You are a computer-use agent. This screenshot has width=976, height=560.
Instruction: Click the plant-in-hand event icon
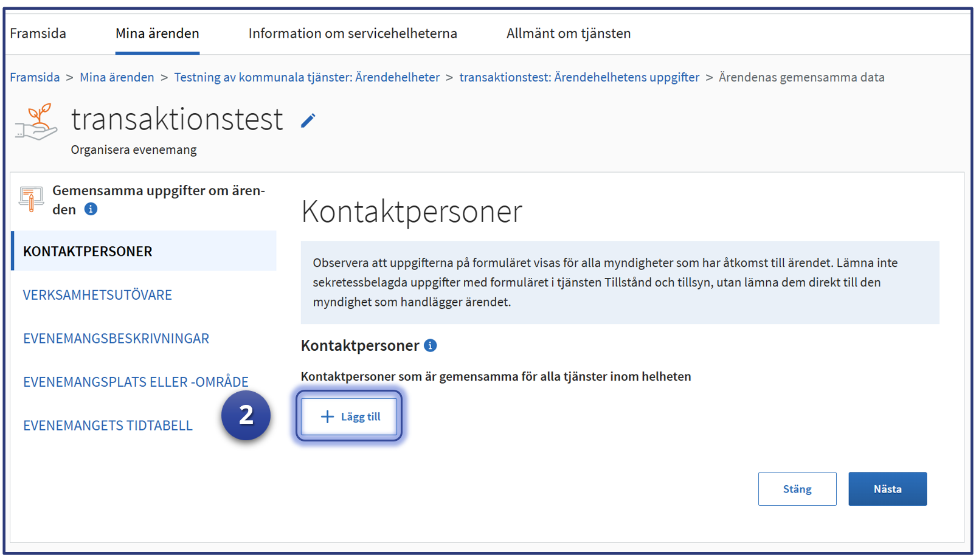tap(36, 122)
